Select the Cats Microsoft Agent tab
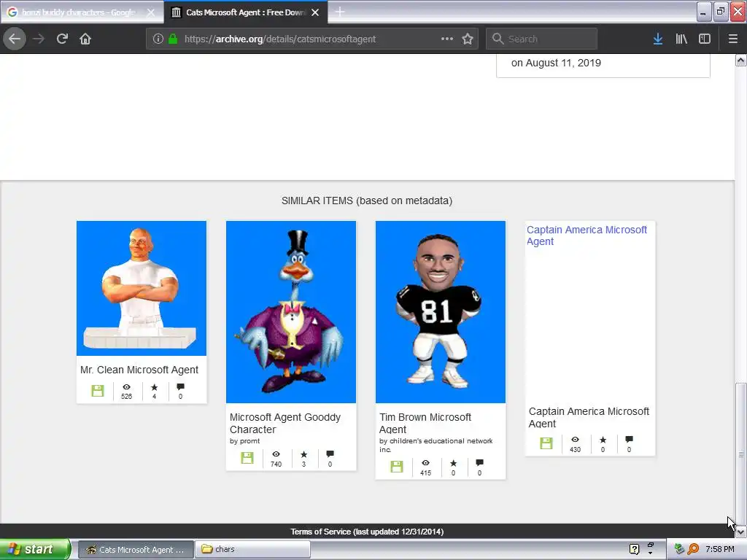The height and width of the screenshot is (560, 747). [x=245, y=12]
